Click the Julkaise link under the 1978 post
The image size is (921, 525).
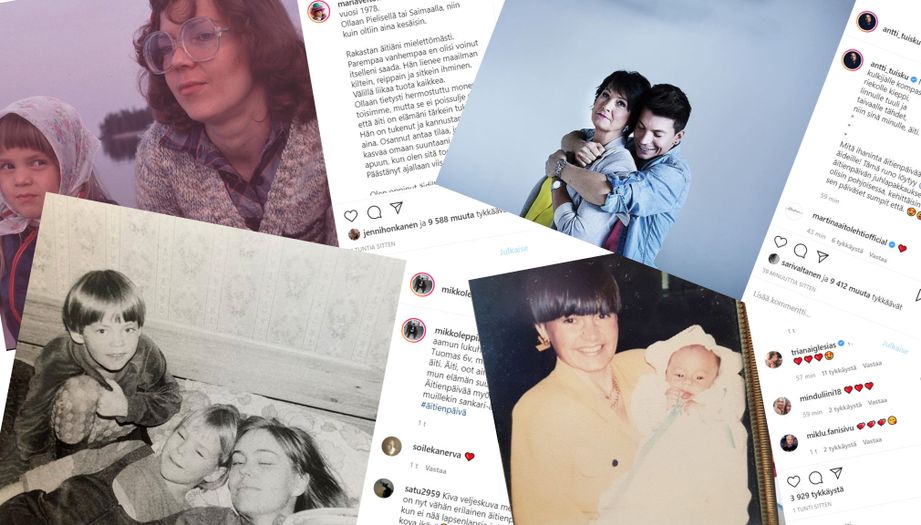(513, 251)
